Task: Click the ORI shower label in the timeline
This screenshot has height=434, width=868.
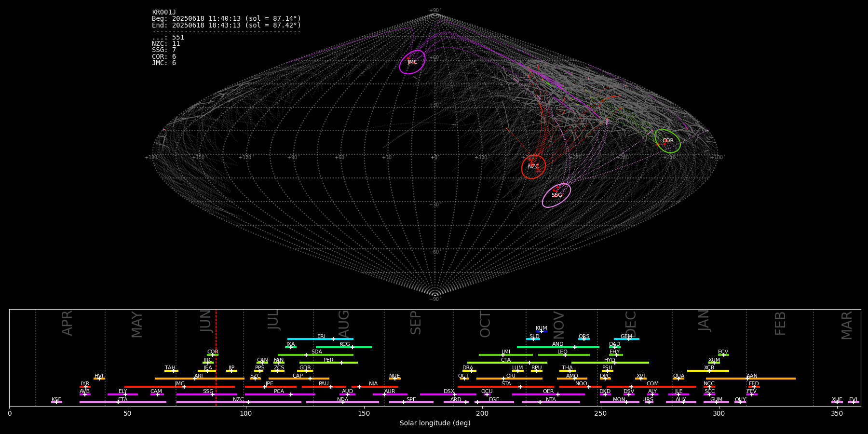Action: tap(511, 376)
